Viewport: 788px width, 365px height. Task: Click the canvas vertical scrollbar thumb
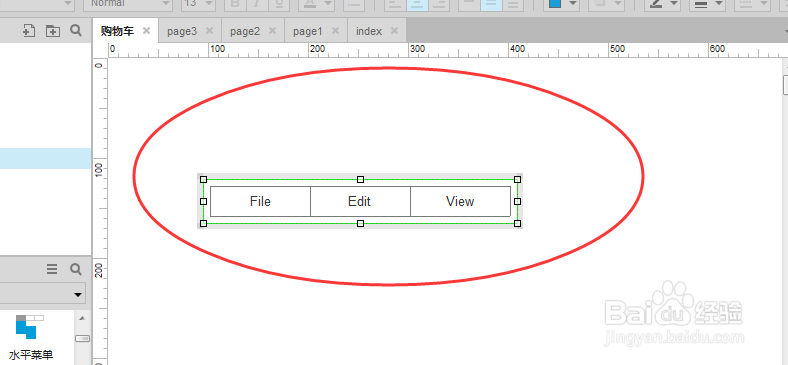(785, 84)
